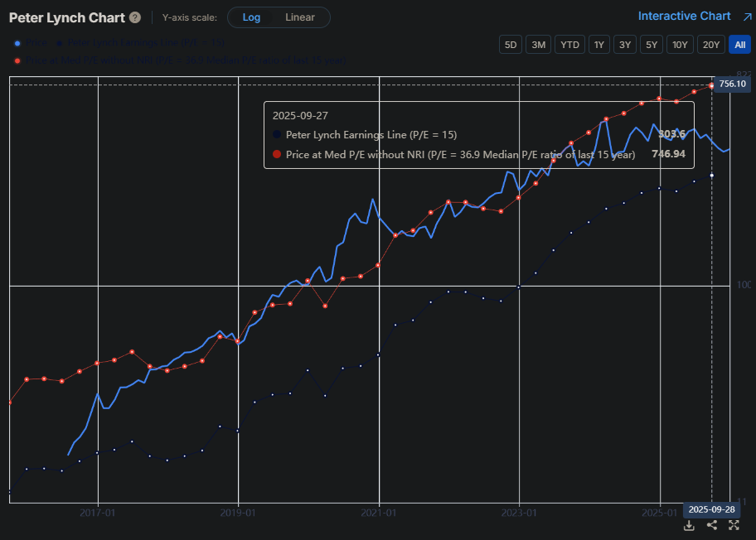Open the Peter Lynch Chart help icon
Screen dimensions: 756x540
[x=133, y=17]
